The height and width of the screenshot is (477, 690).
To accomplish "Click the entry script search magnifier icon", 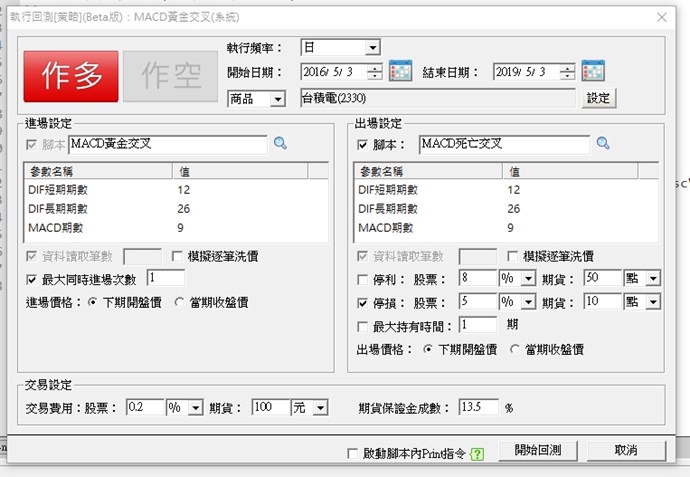I will click(x=280, y=144).
